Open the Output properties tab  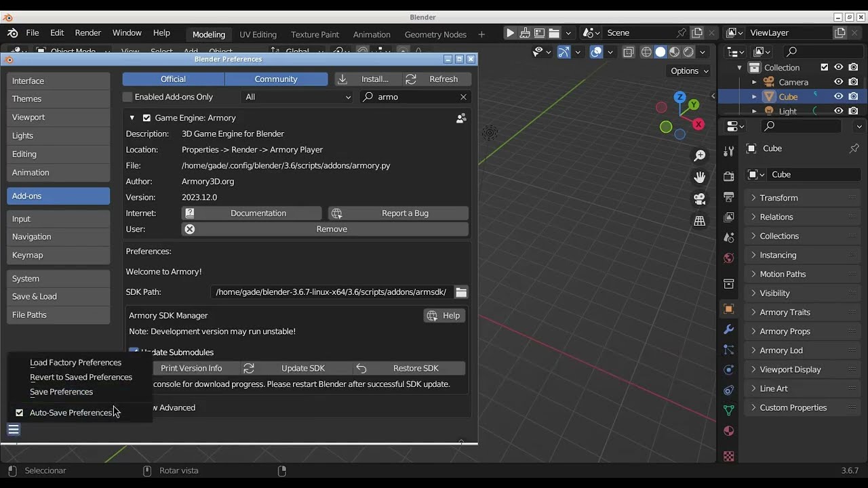pyautogui.click(x=728, y=197)
